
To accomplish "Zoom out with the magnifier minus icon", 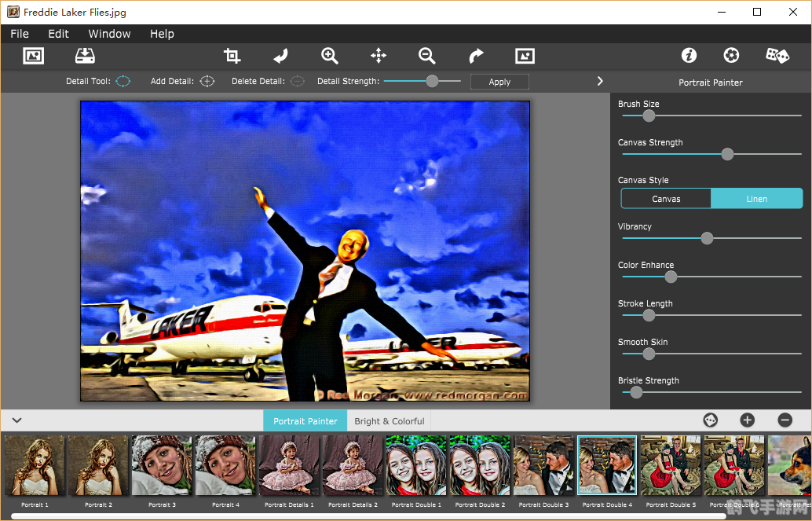I will (426, 56).
